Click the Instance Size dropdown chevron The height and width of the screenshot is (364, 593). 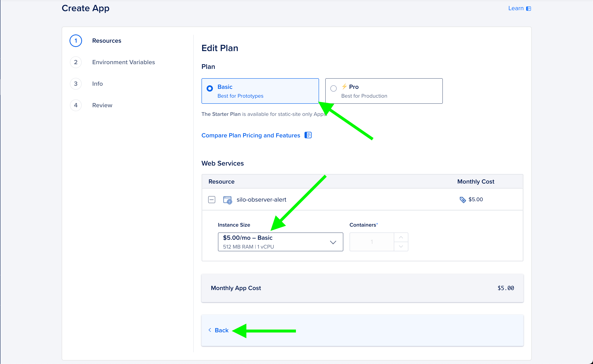[333, 242]
